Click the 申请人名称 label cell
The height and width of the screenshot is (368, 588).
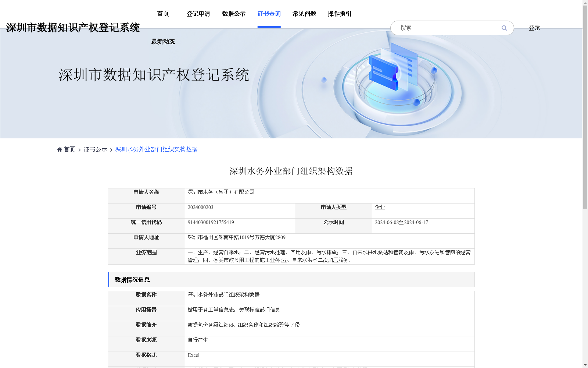click(146, 196)
